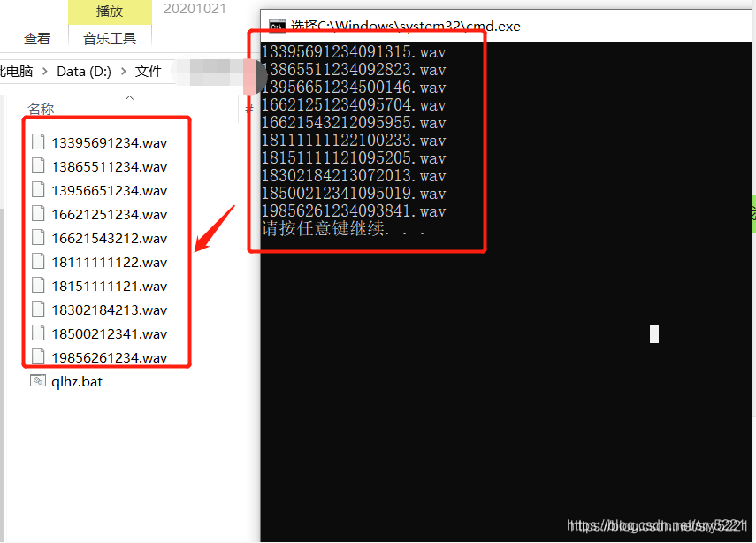The width and height of the screenshot is (756, 543).
Task: Click cmd output line 16621543212095955.wav
Action: [354, 123]
